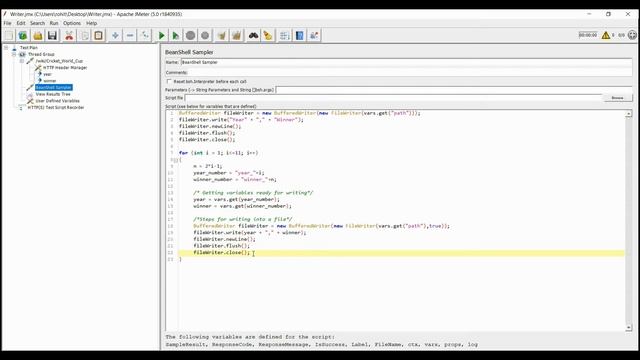Click the for (int i = 1 loop line
Viewport: 640px width, 360px height.
(x=218, y=153)
